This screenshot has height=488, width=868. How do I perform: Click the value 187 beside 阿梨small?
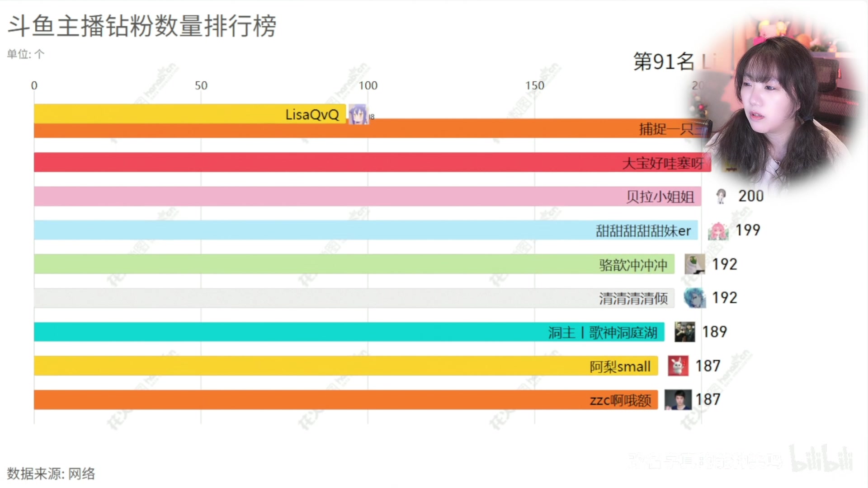(708, 366)
